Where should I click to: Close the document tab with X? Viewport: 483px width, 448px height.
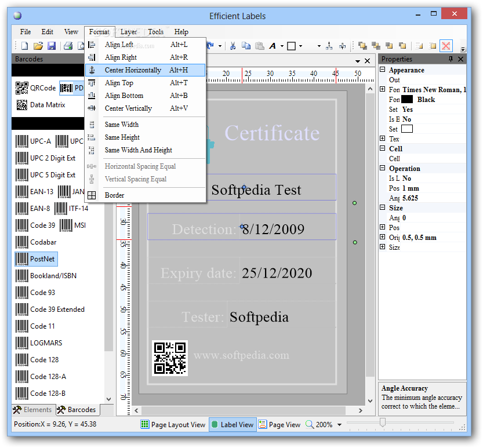367,61
